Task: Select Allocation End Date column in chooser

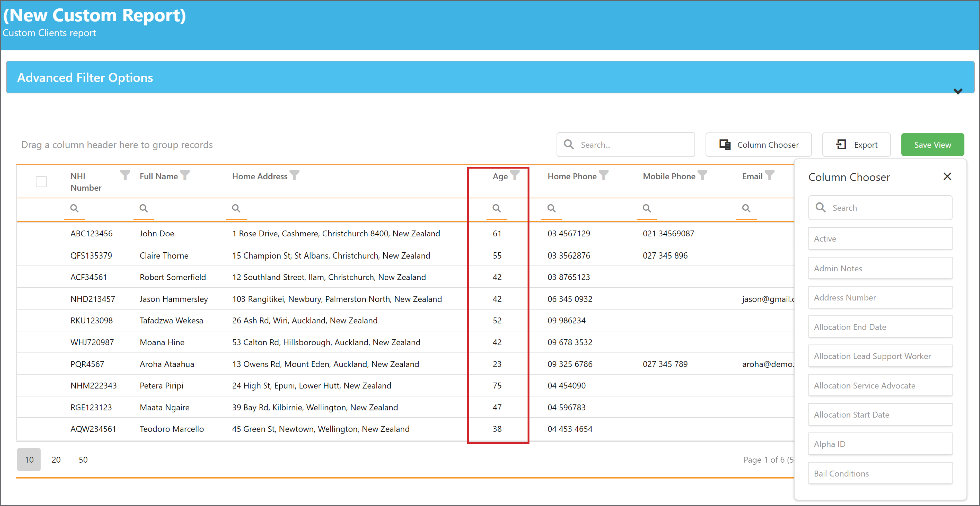Action: (880, 327)
